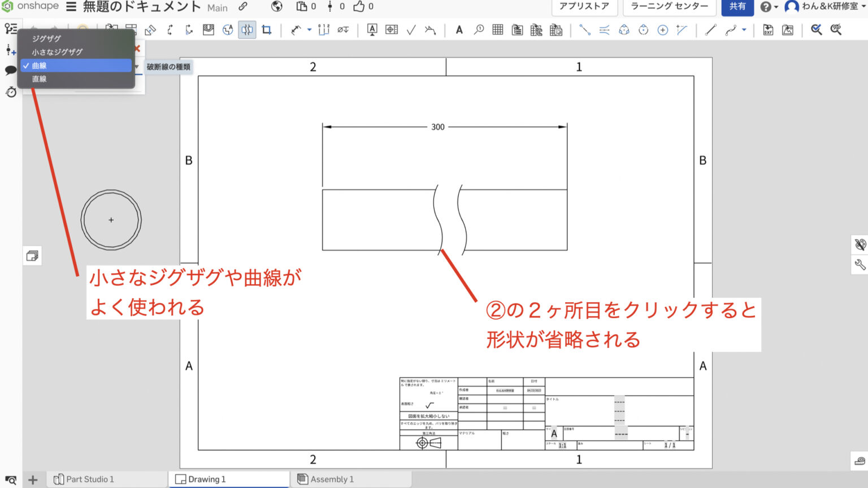Switch to the Part Studio 1 tab
Viewport: 868px width, 488px height.
click(x=106, y=479)
